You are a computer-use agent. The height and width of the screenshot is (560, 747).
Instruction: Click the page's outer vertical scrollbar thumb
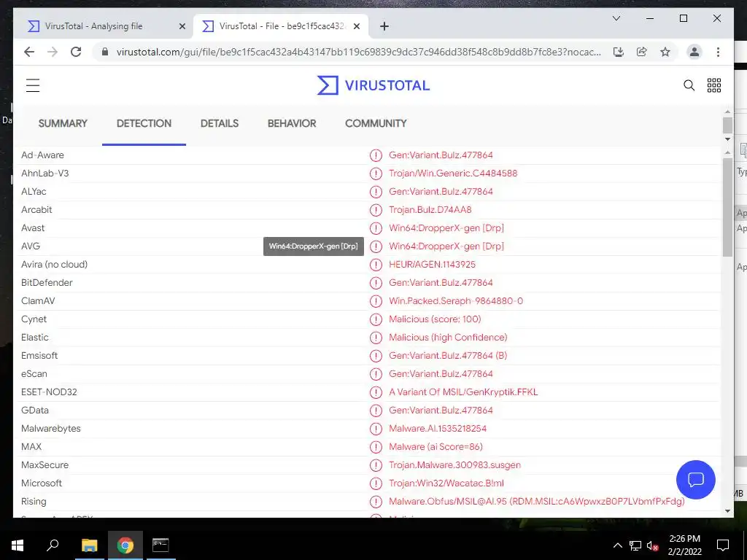[x=727, y=125]
